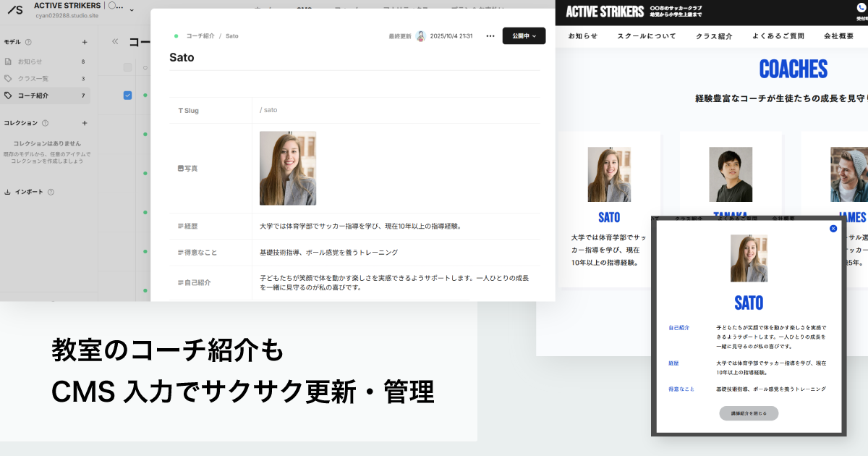Click the Studio /S logo icon

(x=14, y=9)
